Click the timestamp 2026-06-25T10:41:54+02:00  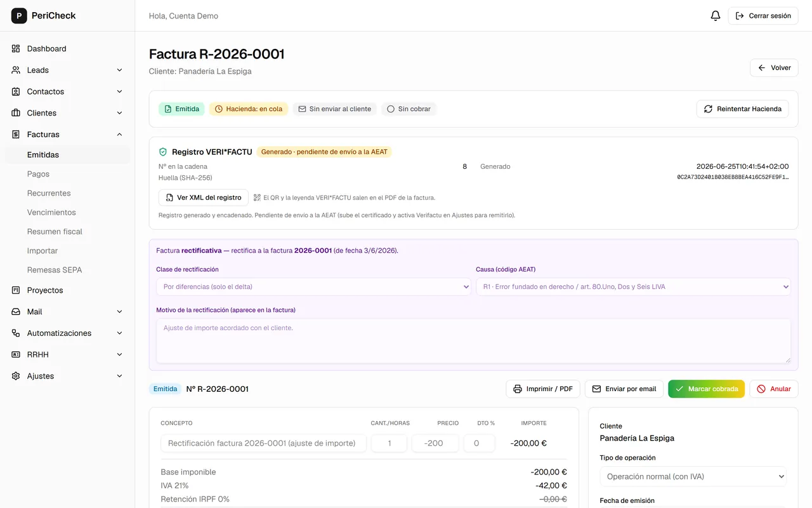pyautogui.click(x=743, y=167)
